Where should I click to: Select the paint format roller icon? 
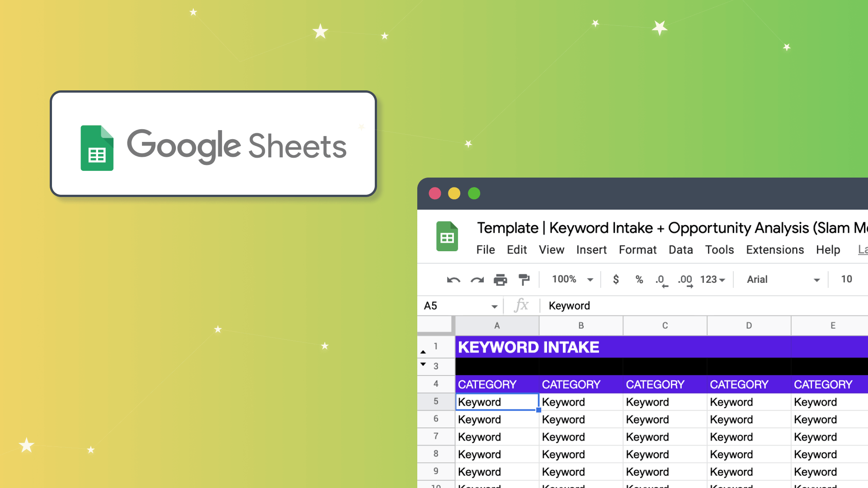coord(524,280)
